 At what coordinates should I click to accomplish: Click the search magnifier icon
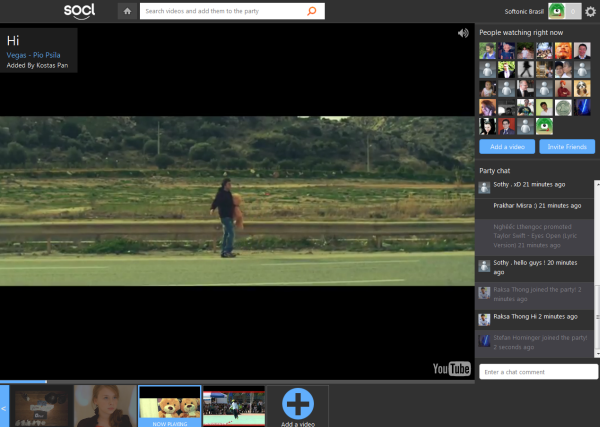click(x=312, y=12)
